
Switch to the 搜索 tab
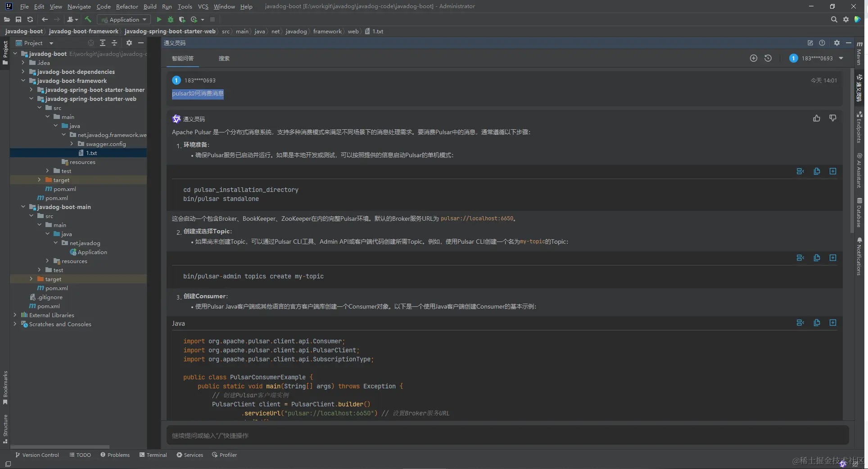224,59
